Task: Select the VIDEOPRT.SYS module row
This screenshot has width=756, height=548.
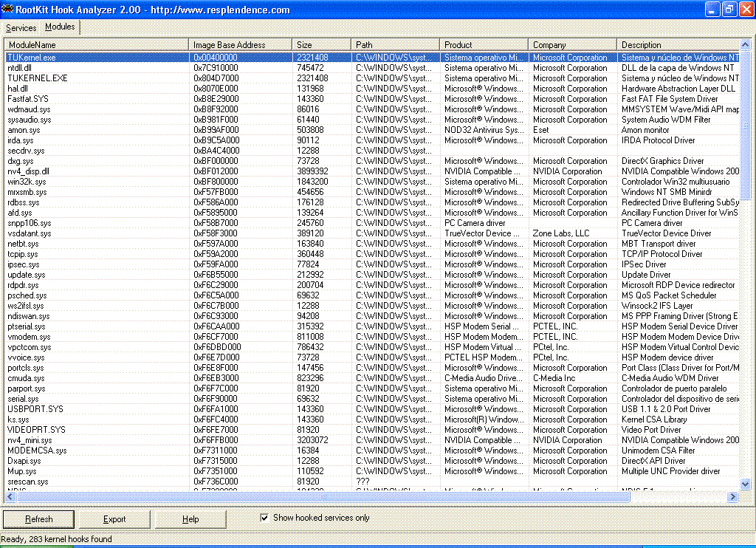Action: tap(372, 430)
